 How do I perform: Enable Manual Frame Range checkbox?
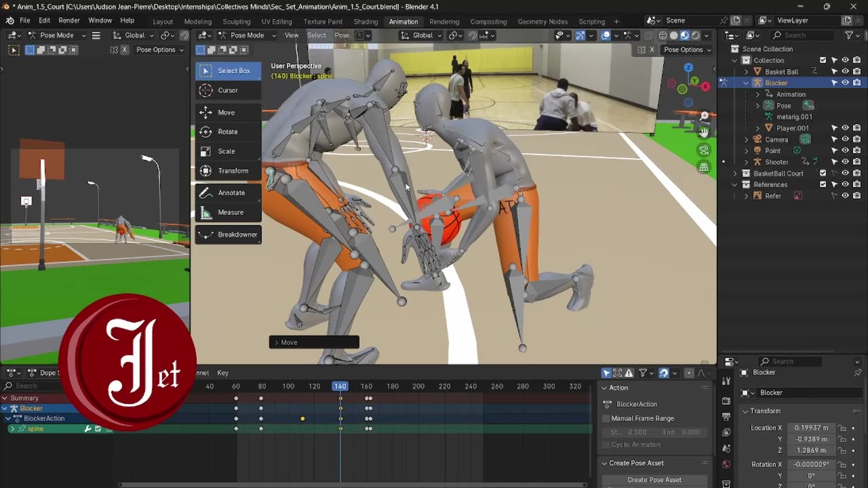[607, 418]
